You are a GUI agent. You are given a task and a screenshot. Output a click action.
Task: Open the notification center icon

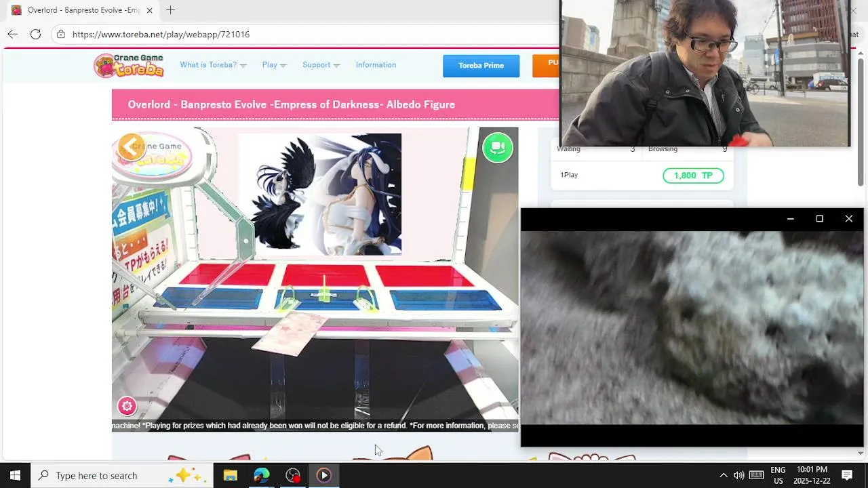(847, 475)
